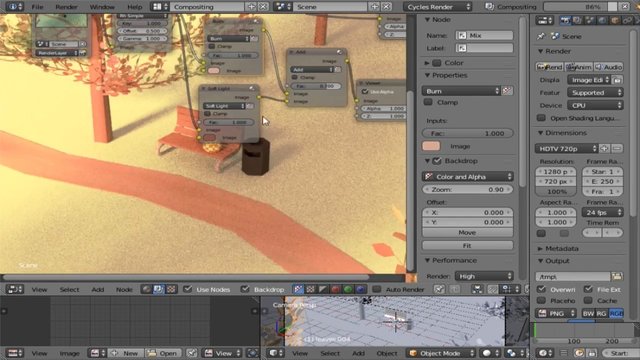The image size is (640, 360).
Task: Click the node Name field containing Mix
Action: 484,36
